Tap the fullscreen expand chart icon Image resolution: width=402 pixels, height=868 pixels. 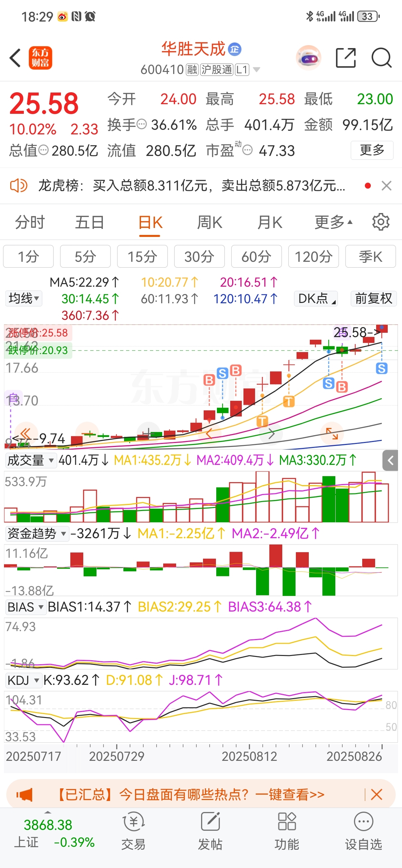332,433
